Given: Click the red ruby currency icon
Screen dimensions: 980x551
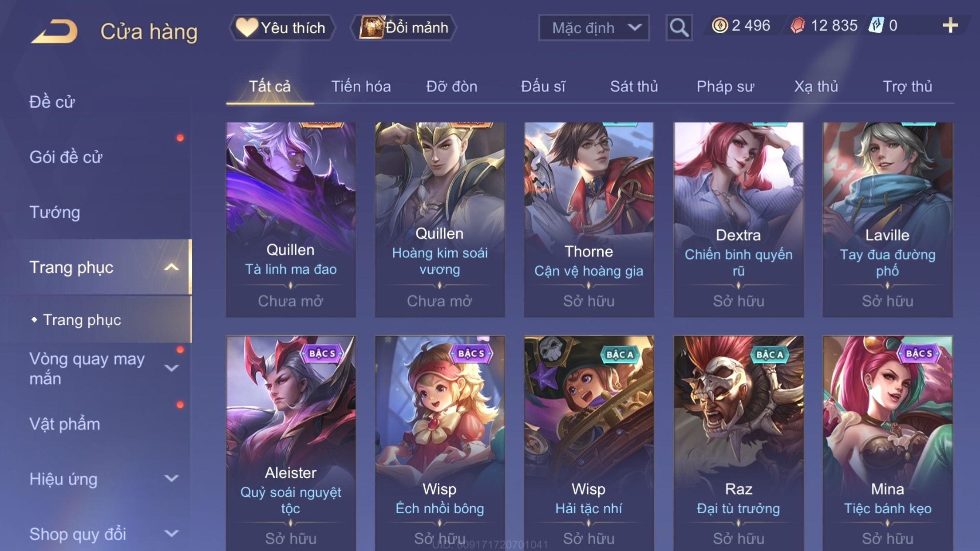Looking at the screenshot, I should (x=798, y=25).
